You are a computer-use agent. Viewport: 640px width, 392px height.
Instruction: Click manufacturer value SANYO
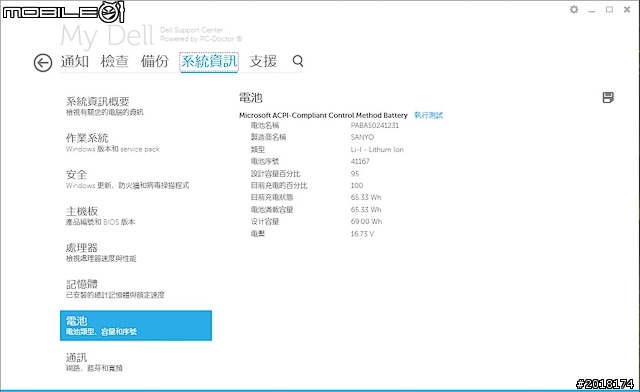362,137
